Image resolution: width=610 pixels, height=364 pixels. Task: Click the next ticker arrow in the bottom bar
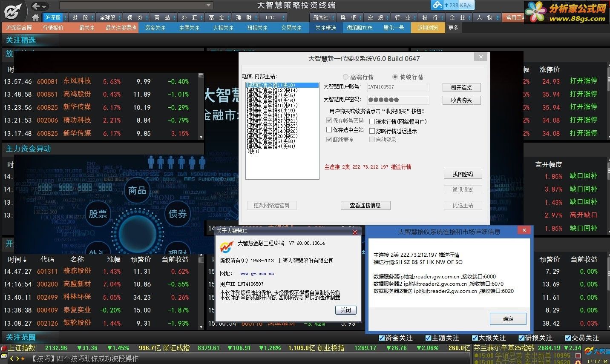[17, 359]
